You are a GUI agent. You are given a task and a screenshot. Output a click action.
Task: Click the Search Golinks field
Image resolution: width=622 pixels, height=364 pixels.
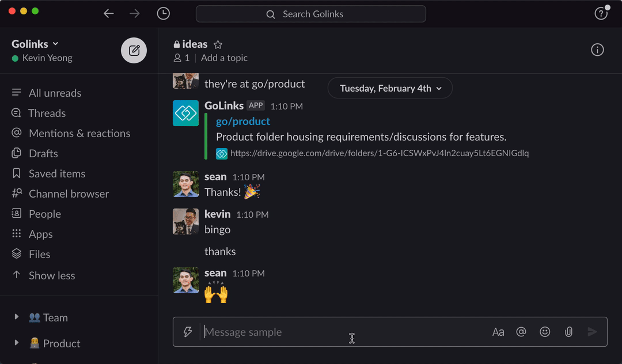(x=311, y=14)
